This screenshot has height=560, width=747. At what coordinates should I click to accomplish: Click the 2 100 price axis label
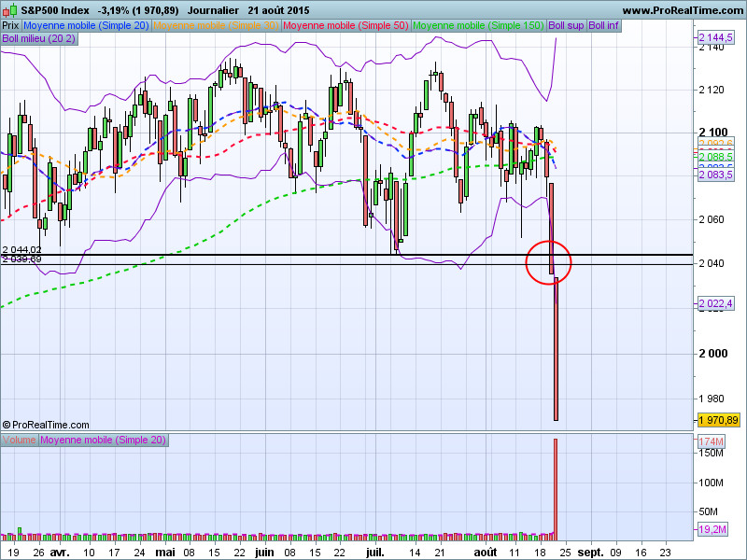[x=713, y=132]
